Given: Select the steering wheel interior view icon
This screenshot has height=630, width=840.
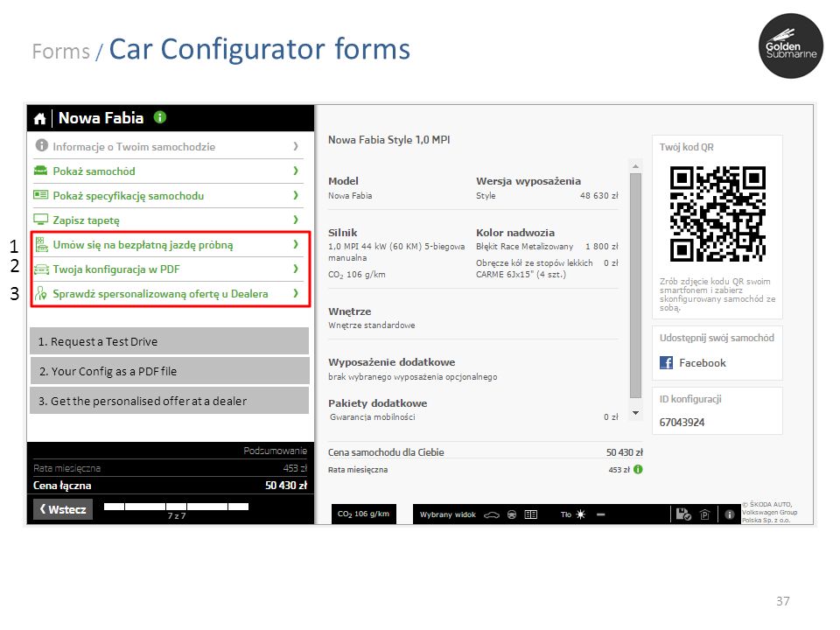Looking at the screenshot, I should pyautogui.click(x=512, y=514).
